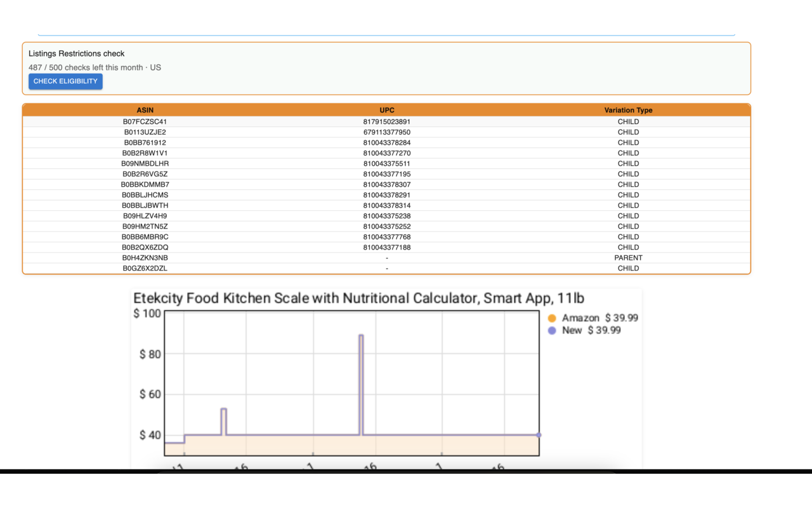Select UPC 810043377188 cell

pos(387,247)
